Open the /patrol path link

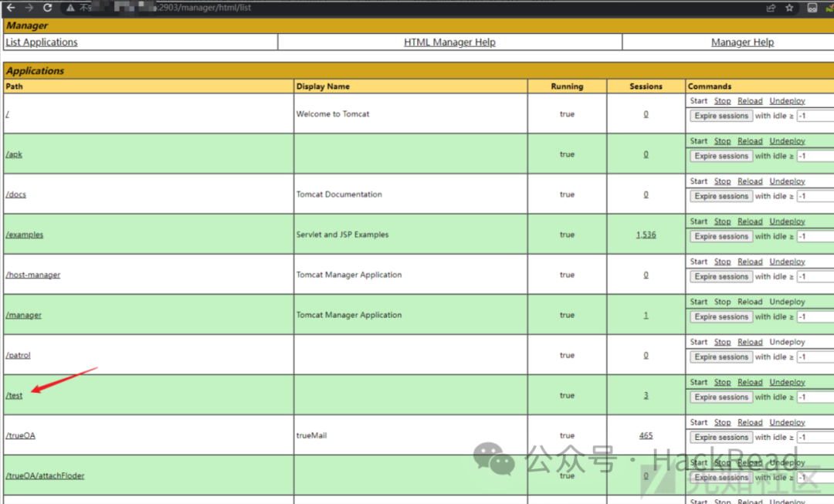click(18, 355)
